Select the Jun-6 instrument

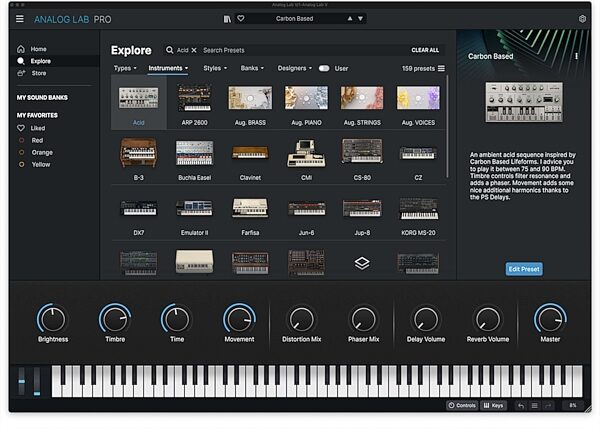tap(306, 214)
